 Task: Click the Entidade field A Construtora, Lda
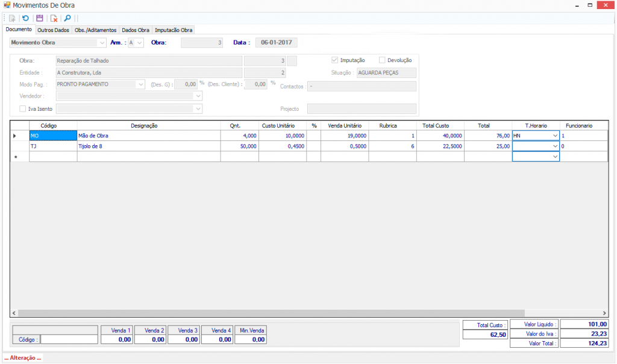(149, 72)
